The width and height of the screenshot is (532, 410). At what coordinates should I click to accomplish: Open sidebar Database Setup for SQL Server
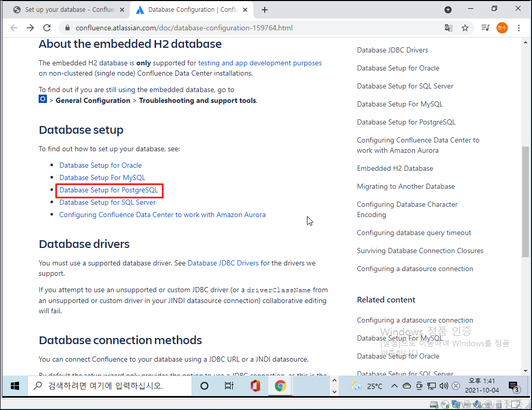click(x=405, y=86)
